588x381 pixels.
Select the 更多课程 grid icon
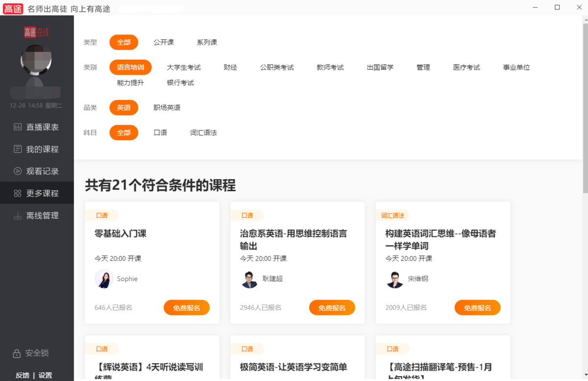(x=18, y=193)
